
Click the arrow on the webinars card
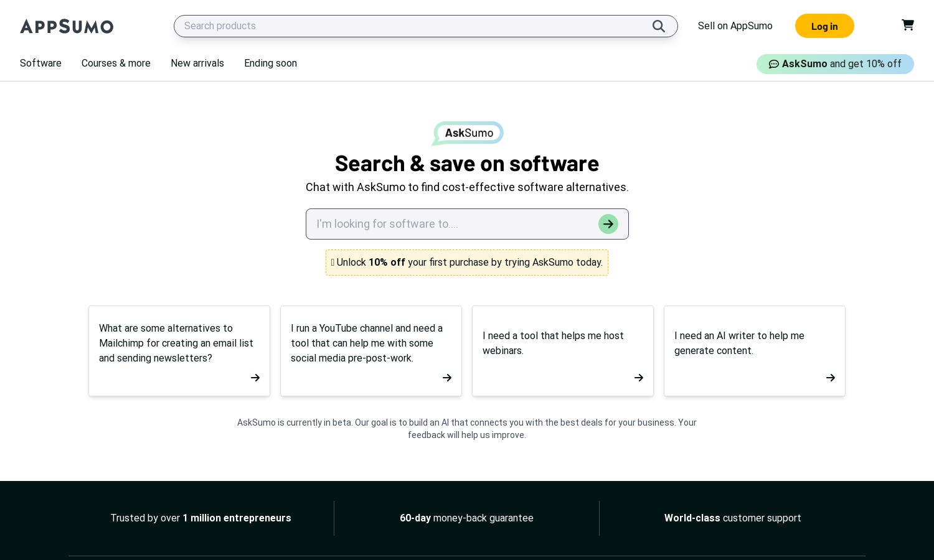pyautogui.click(x=639, y=378)
